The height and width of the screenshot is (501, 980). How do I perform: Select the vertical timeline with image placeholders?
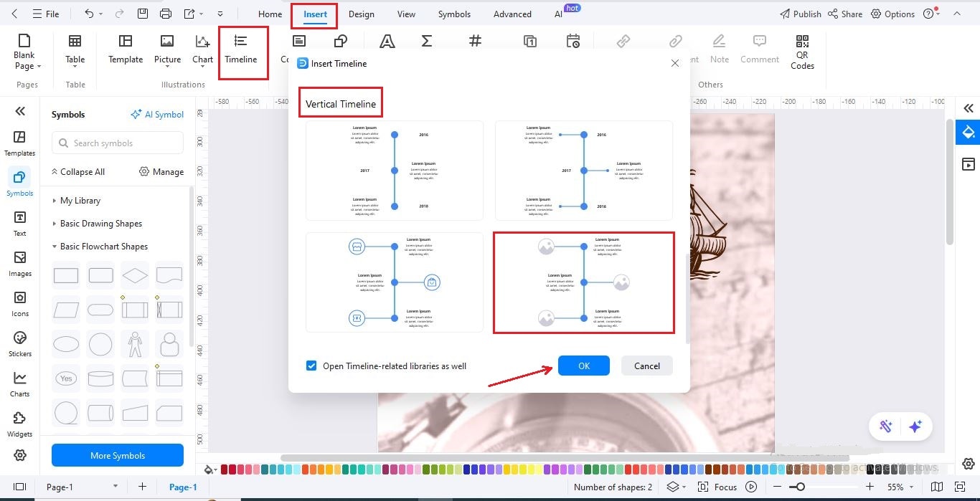584,282
